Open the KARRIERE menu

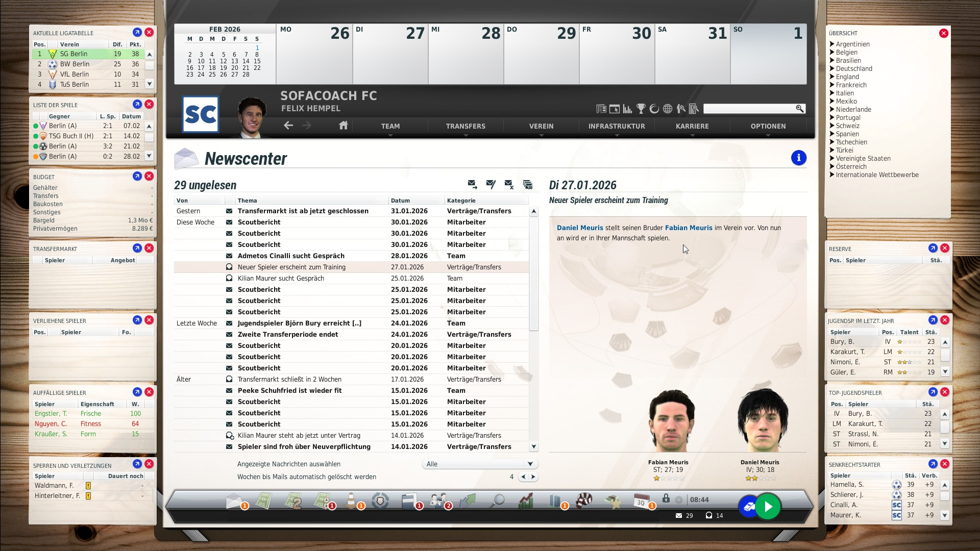[x=692, y=126]
